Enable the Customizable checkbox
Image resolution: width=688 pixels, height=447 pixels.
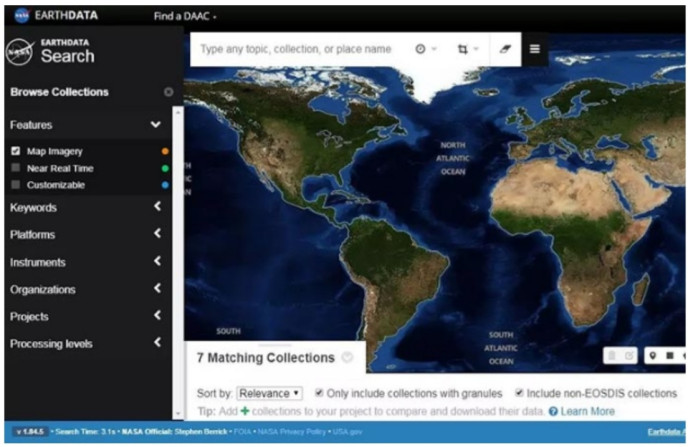[x=16, y=184]
